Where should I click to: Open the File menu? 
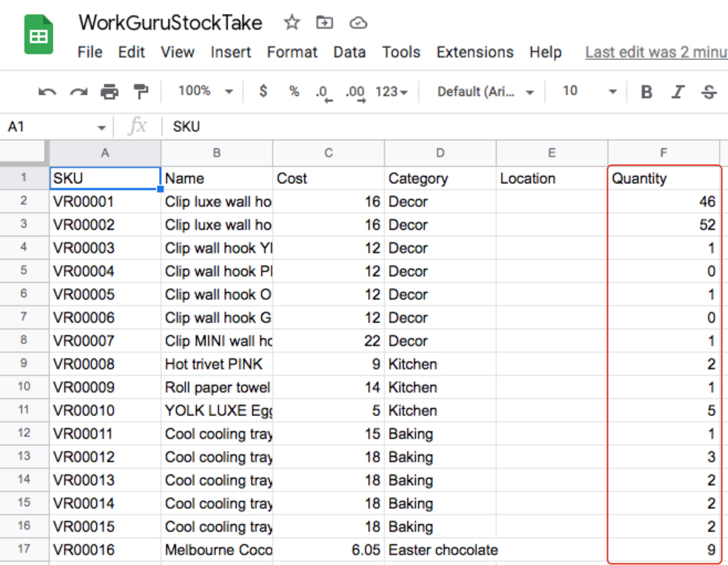pos(90,52)
